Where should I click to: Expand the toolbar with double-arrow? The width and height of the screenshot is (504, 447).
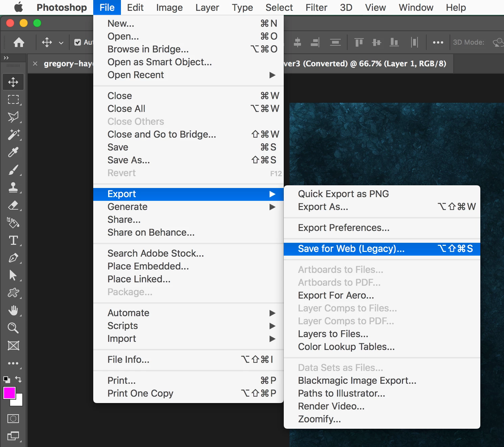(x=6, y=58)
